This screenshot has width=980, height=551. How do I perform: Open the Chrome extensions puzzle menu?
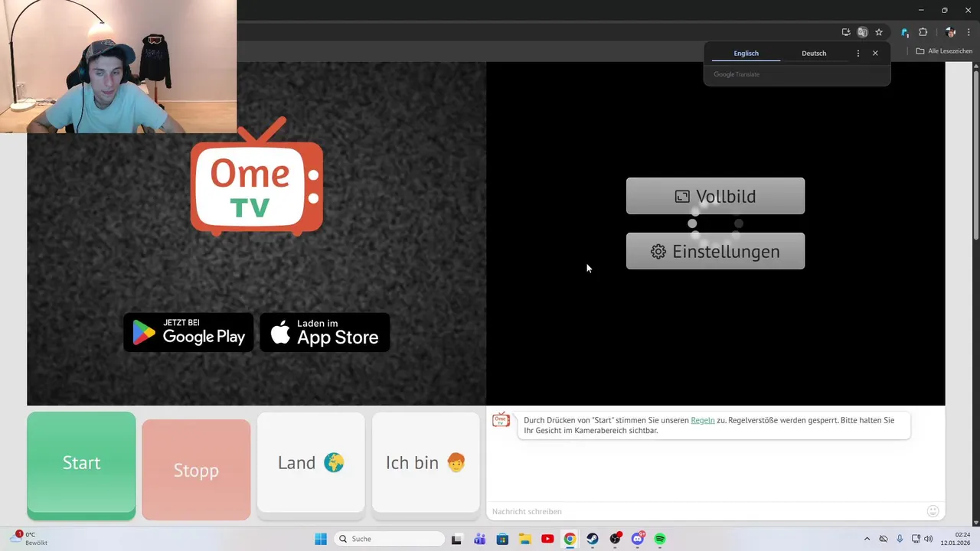tap(923, 32)
